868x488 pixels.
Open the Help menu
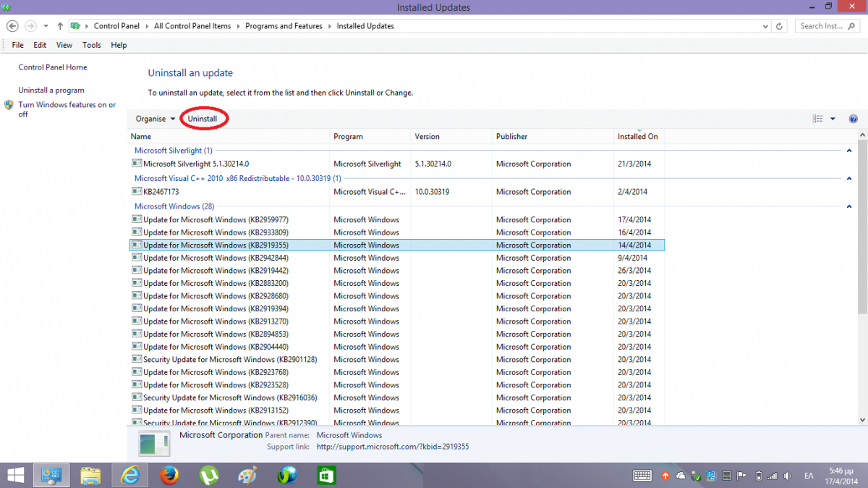pyautogui.click(x=119, y=45)
